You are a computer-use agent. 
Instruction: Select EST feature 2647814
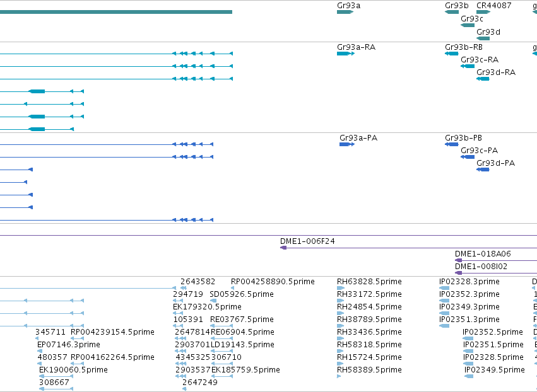click(x=180, y=338)
